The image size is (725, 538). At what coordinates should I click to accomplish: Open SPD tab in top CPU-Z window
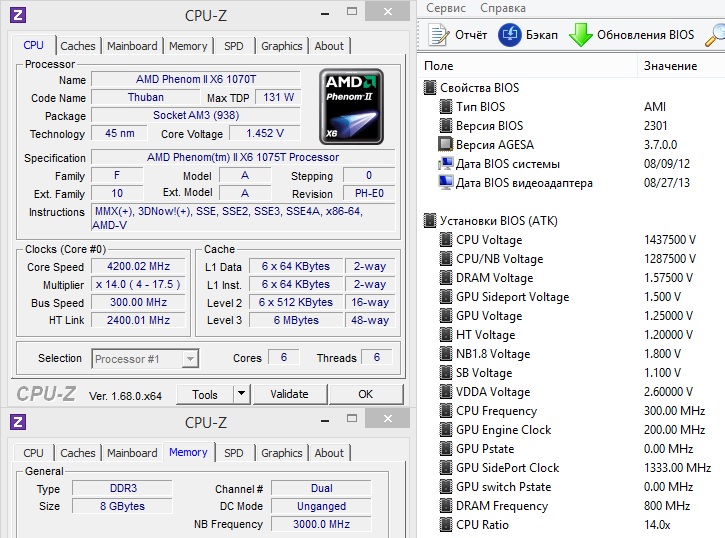point(233,46)
